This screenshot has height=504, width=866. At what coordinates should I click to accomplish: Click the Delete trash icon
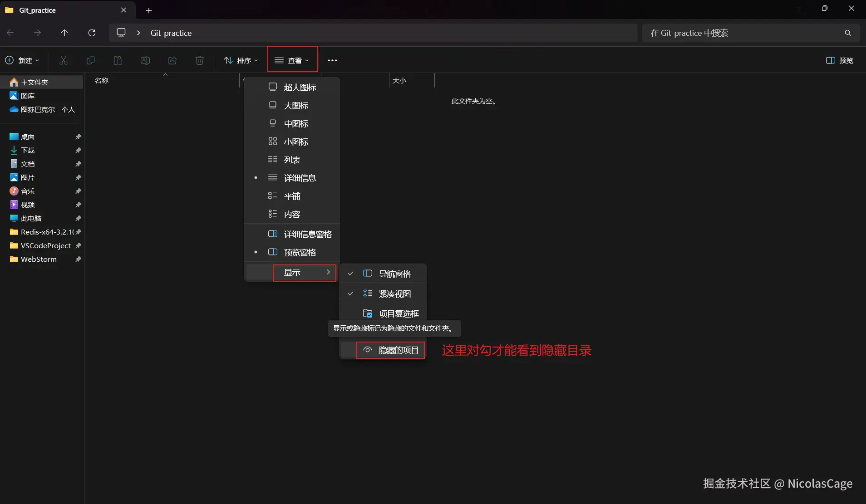coord(200,60)
